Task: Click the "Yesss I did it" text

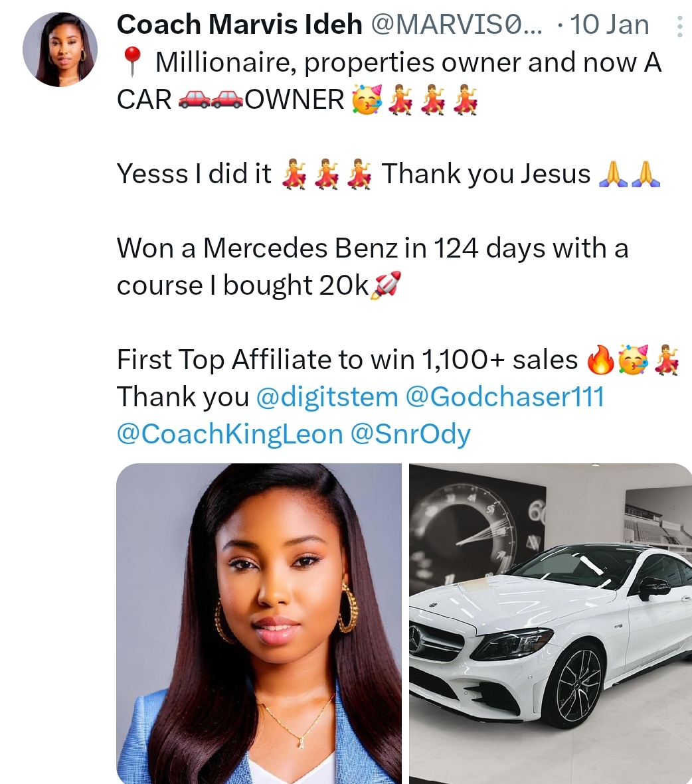Action: tap(194, 174)
